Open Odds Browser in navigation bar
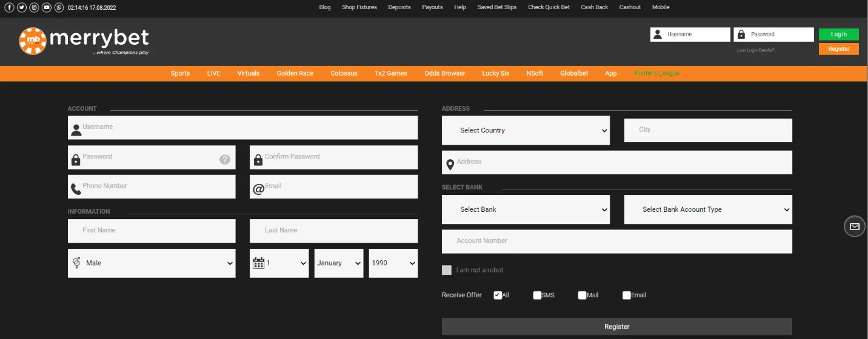This screenshot has width=868, height=339. click(x=445, y=73)
